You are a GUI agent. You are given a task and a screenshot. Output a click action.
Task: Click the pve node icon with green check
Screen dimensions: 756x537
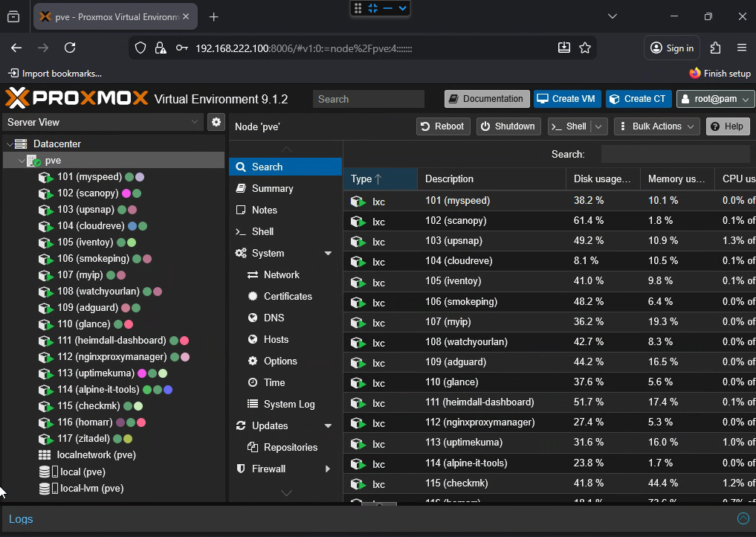tap(33, 161)
